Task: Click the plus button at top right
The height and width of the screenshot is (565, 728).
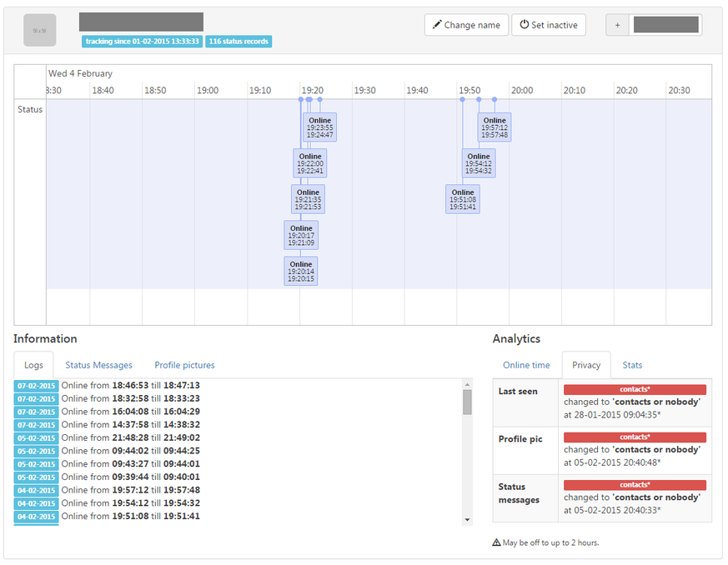Action: (618, 25)
